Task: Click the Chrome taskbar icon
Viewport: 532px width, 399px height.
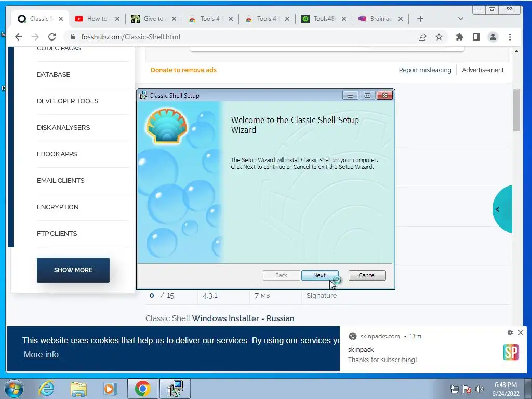Action: (x=142, y=389)
